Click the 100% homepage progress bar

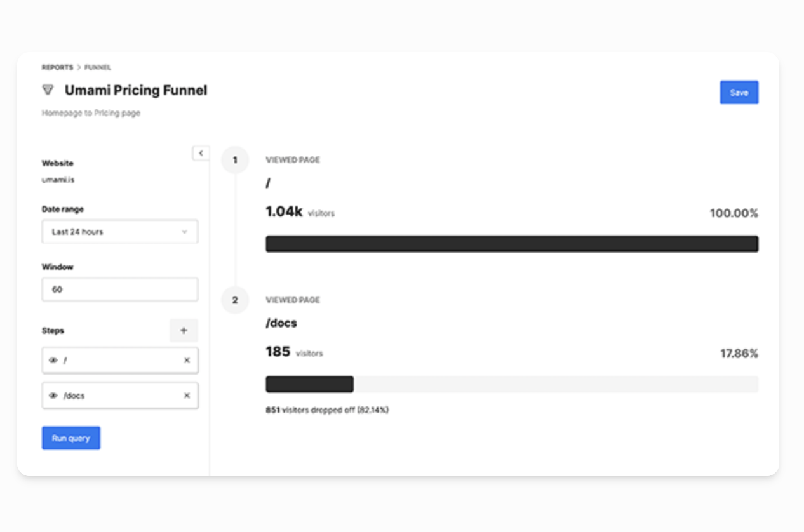511,244
